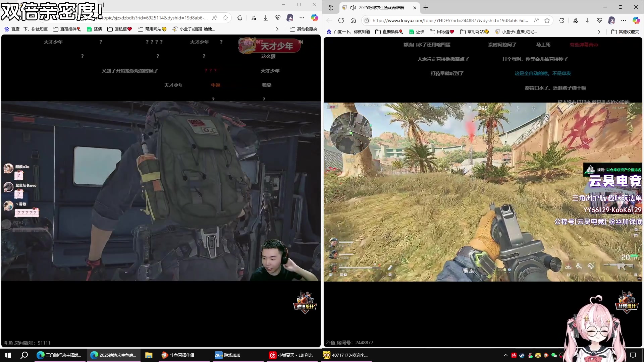Open browser essentials heartbeat icon in left window
Viewport: 644px width, 362px height.
(x=278, y=18)
